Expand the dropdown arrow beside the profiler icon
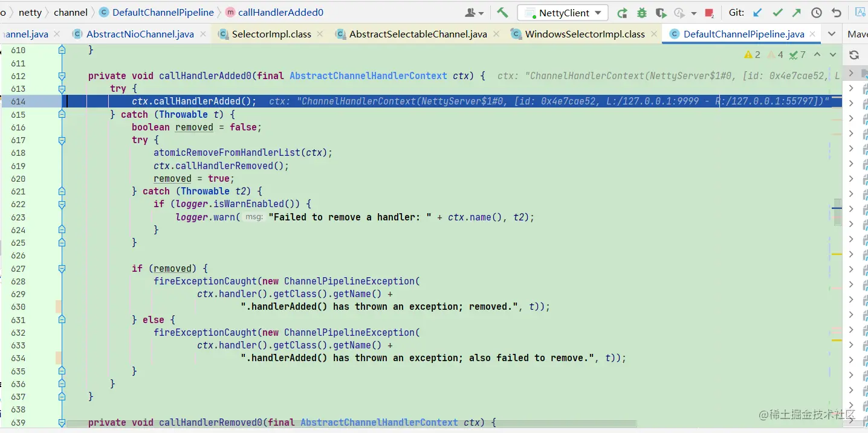868x433 pixels. click(x=693, y=13)
